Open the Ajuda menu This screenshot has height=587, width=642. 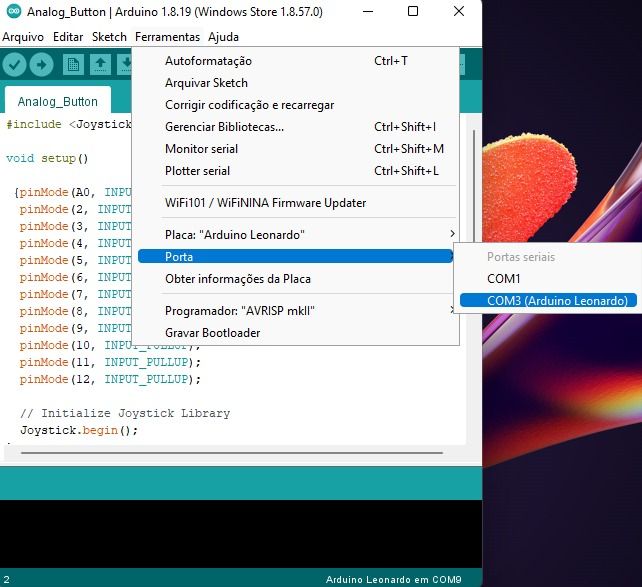pos(223,37)
